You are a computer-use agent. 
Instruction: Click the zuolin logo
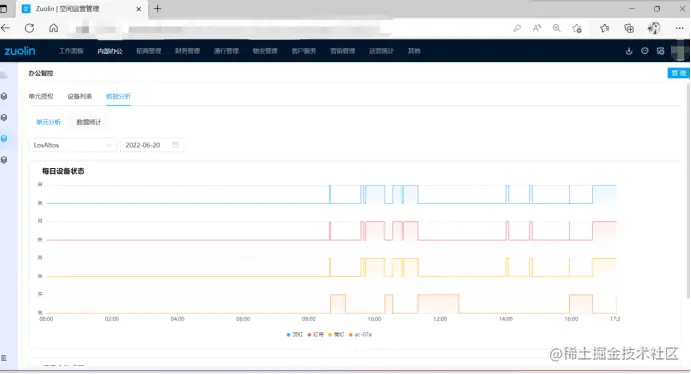[x=20, y=51]
